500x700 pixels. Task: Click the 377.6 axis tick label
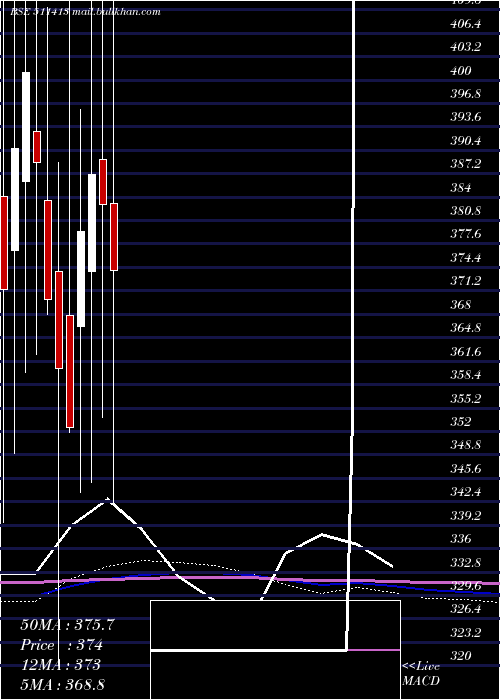click(466, 234)
